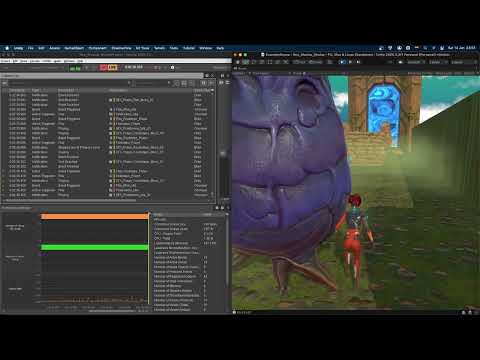Open the Edit menu
Viewport: 480px width, 360px height.
point(41,48)
